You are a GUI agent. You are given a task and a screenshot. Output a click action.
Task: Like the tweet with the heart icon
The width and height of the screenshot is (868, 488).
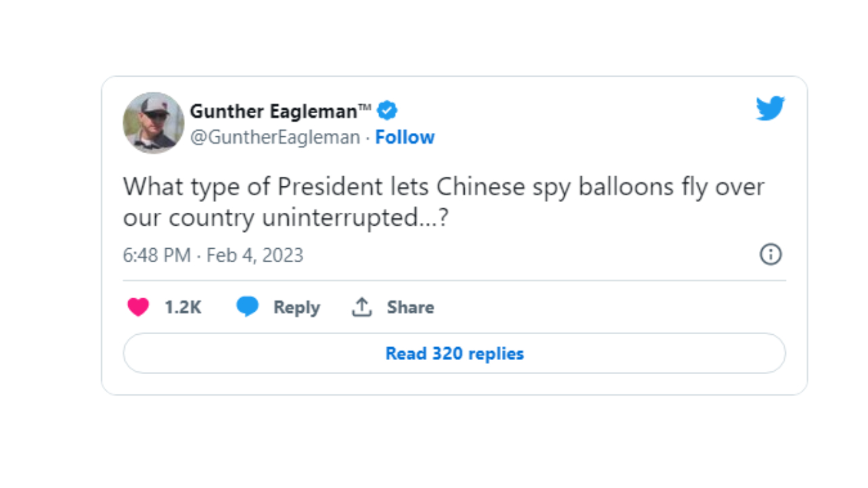(138, 308)
